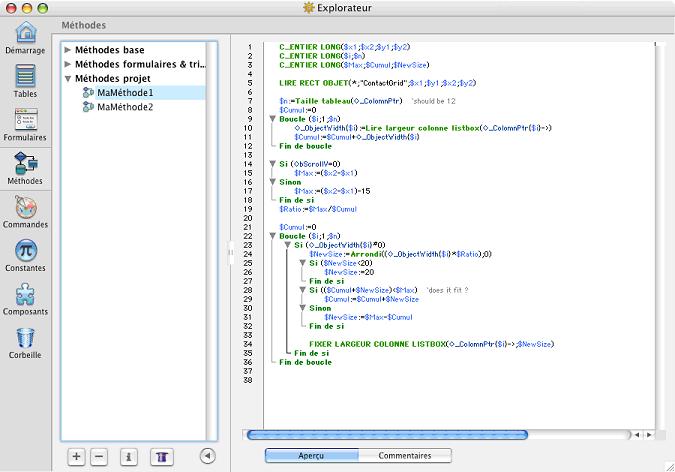Viewport: 675px width, 472px height.
Task: Open the Démarrage home page
Action: (25, 35)
